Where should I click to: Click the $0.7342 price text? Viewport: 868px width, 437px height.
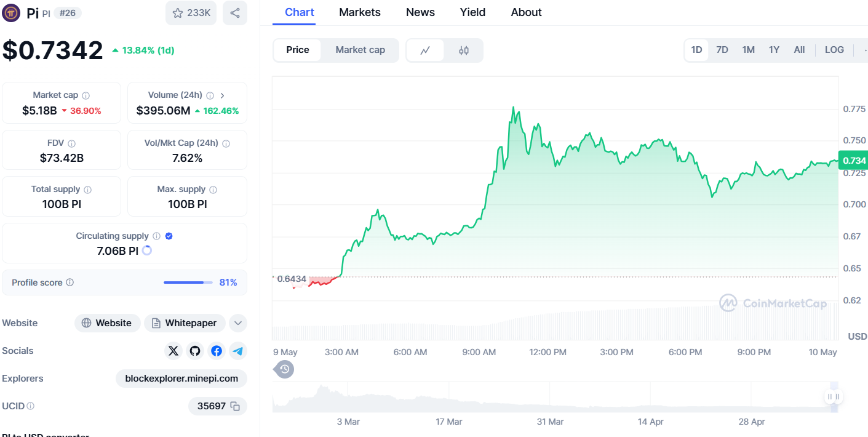pos(53,50)
